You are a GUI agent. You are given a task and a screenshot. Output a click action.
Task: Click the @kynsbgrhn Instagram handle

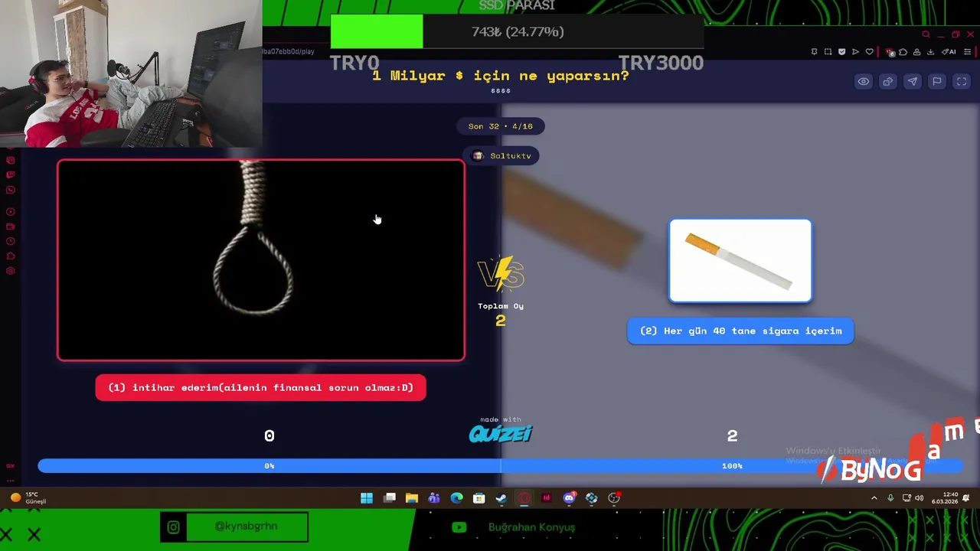point(246,527)
